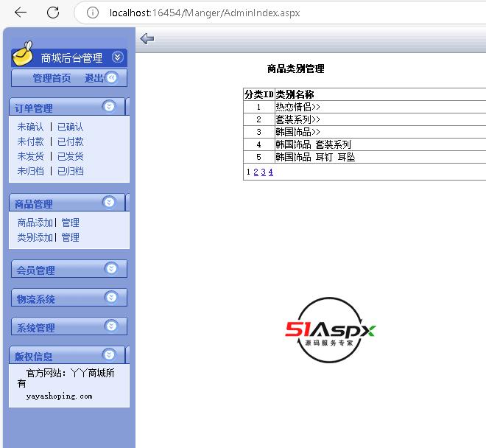Go to 管理首页
Viewport: 486px width, 448px height.
52,78
